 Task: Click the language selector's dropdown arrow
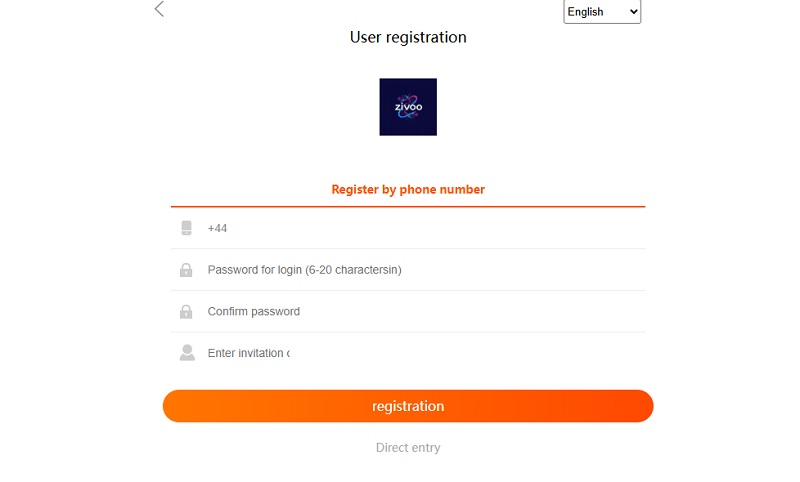[x=632, y=12]
